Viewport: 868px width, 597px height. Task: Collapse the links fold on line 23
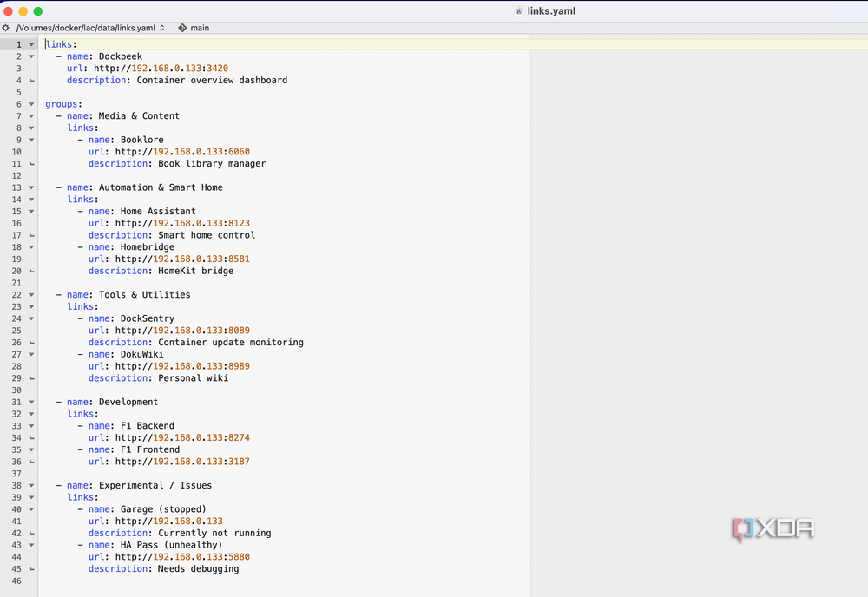[x=31, y=306]
